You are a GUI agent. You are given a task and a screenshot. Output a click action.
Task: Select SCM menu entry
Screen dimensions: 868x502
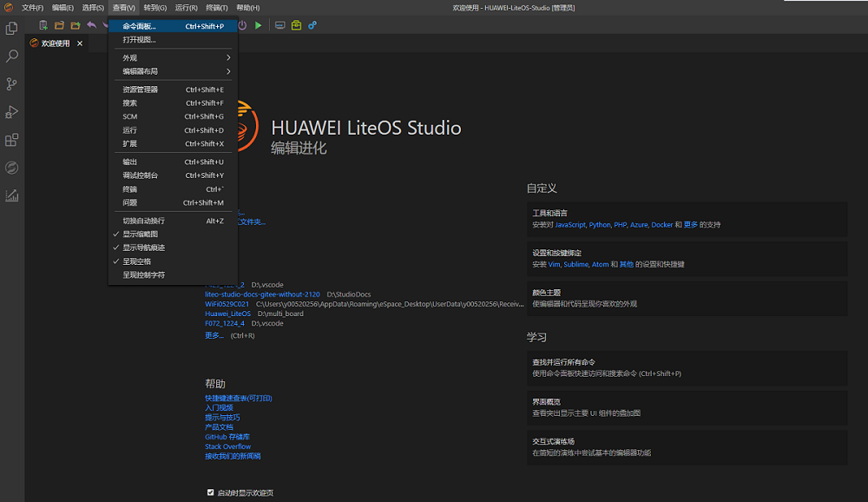click(173, 116)
